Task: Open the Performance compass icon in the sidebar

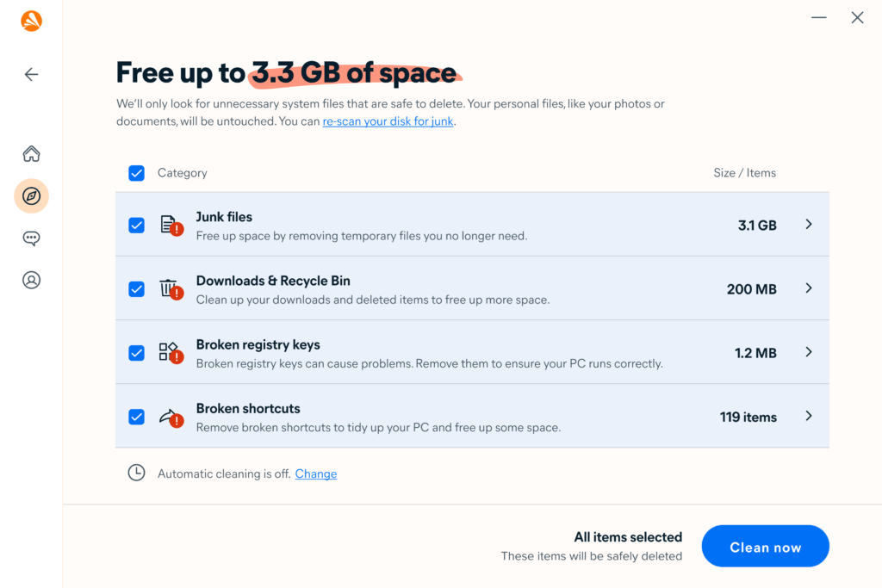Action: (31, 195)
